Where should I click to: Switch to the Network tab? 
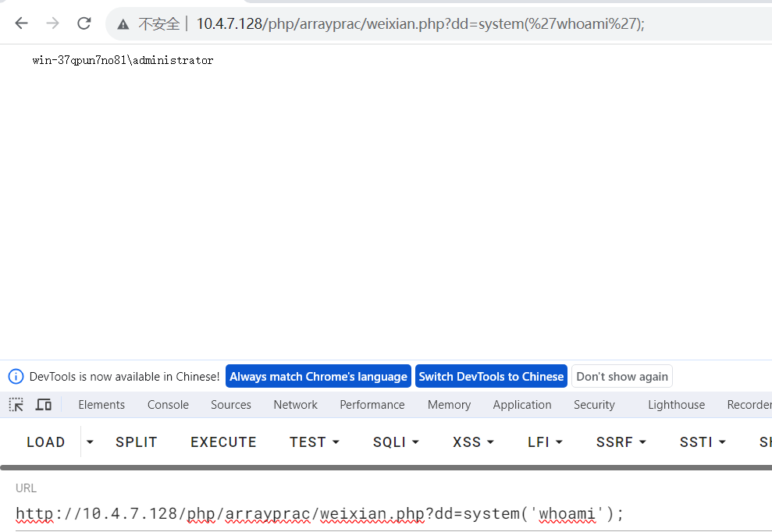tap(295, 405)
